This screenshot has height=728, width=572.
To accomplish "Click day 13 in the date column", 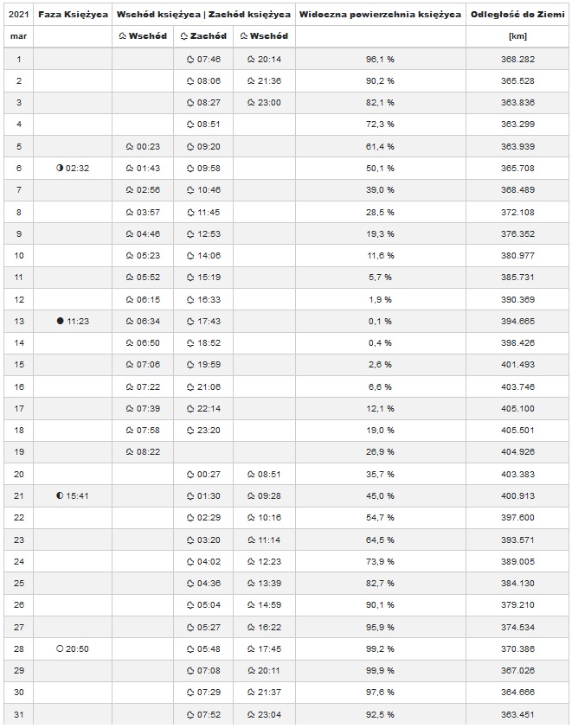I will point(19,322).
